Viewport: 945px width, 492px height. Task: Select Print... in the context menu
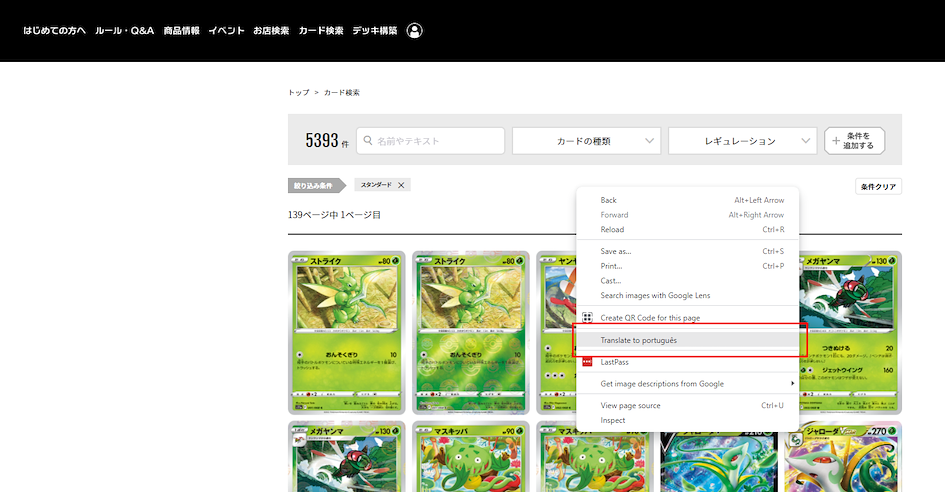point(688,266)
